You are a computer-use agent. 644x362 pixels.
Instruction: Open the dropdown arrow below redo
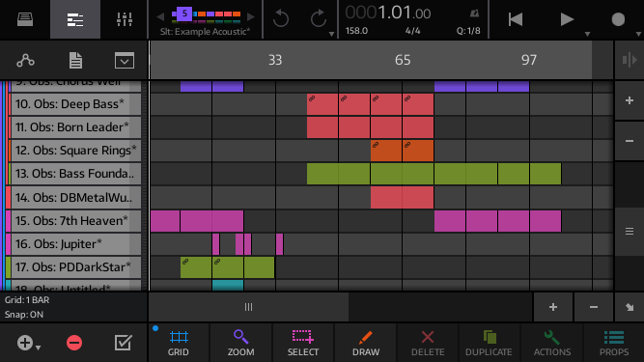tap(331, 35)
